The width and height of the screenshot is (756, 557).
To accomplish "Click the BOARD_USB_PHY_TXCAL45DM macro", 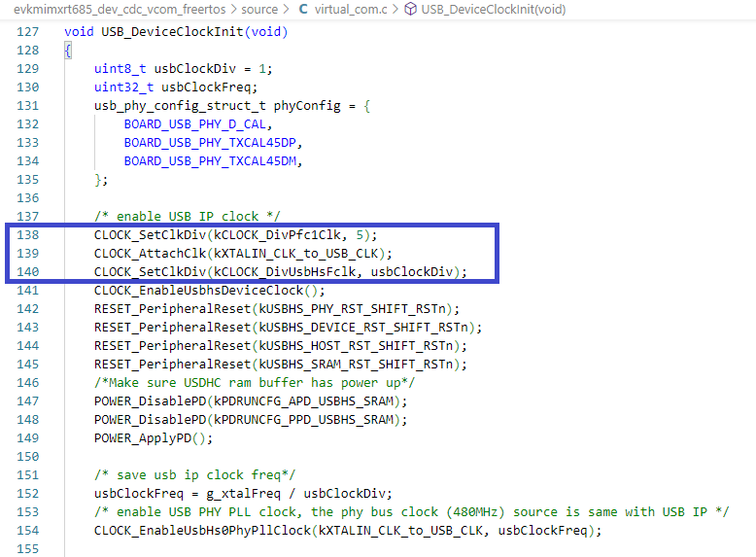I will coord(213,161).
